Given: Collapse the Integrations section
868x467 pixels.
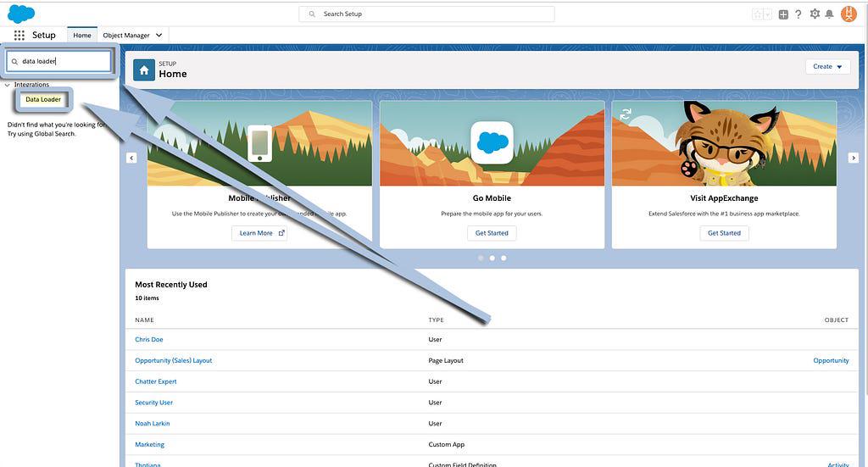Looking at the screenshot, I should click(8, 85).
